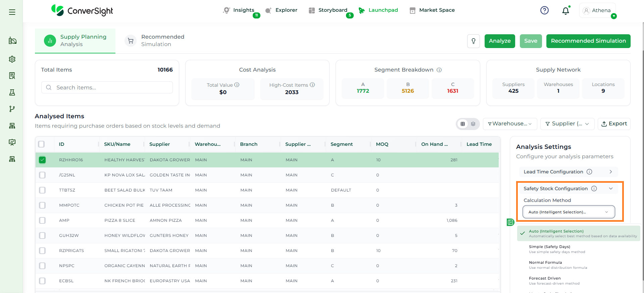Click the lightbulb tips icon

473,41
